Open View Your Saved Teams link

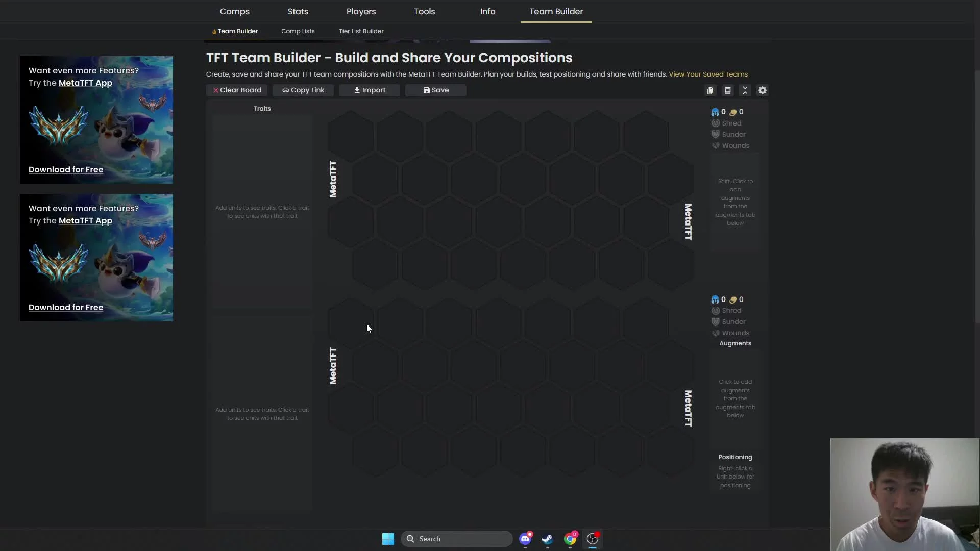click(x=708, y=74)
